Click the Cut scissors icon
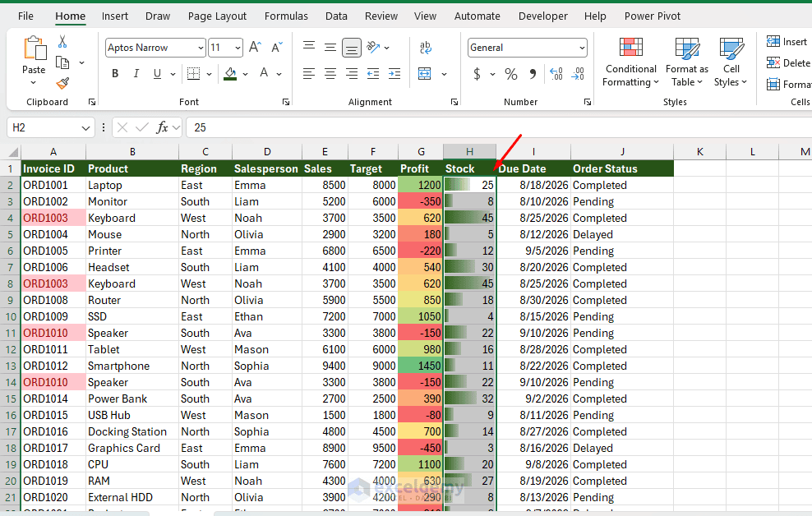Screen dimensions: 812x516 (62, 41)
